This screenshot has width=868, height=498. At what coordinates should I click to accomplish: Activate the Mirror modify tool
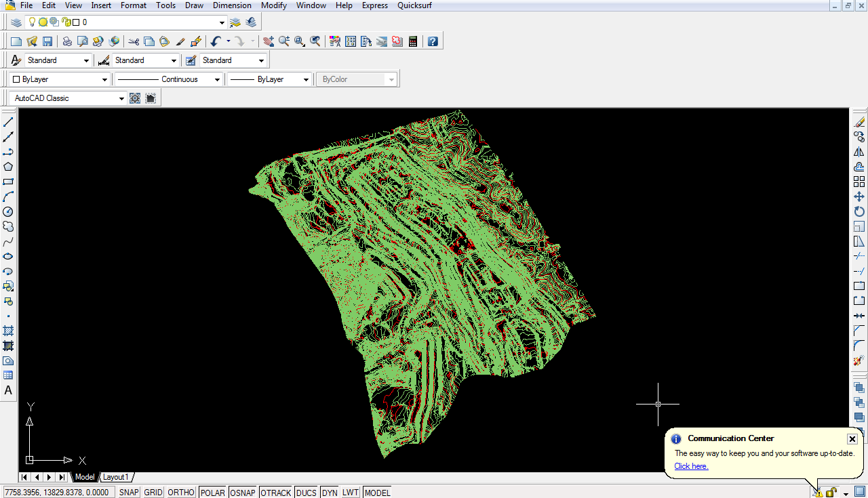click(859, 152)
